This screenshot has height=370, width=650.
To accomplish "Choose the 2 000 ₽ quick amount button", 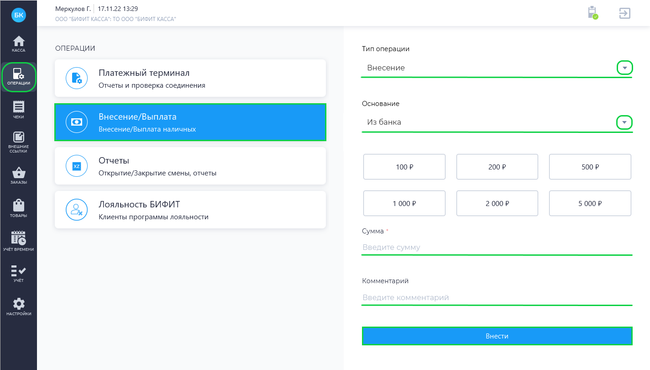I will pyautogui.click(x=497, y=203).
